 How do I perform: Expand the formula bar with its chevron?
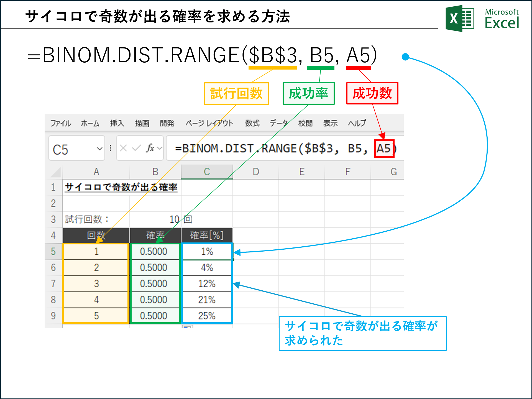click(x=159, y=149)
